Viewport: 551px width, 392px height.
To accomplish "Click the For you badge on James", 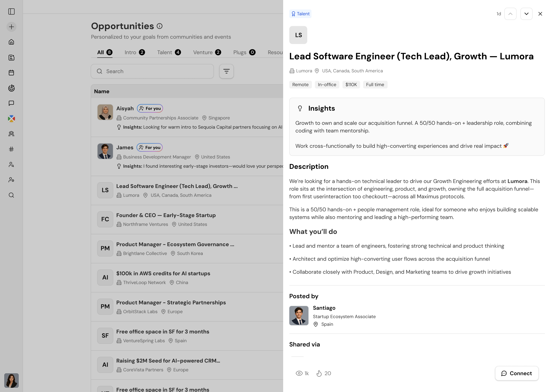I will pos(150,148).
